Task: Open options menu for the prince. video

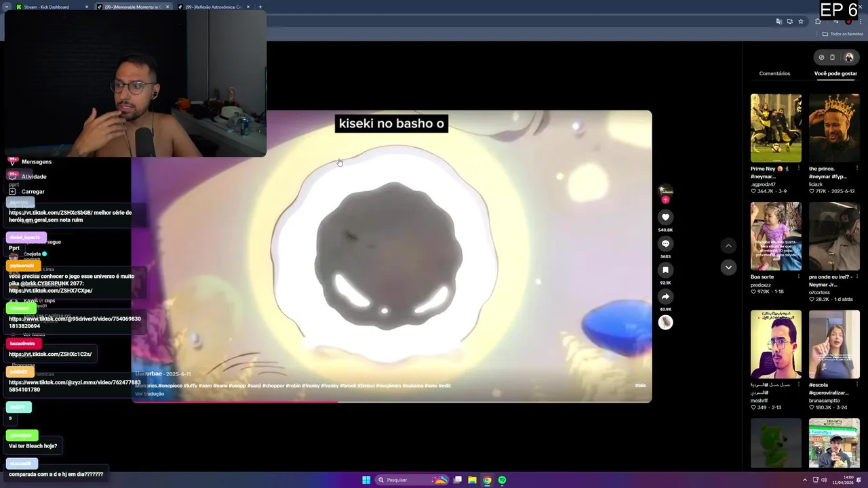Action: point(856,169)
